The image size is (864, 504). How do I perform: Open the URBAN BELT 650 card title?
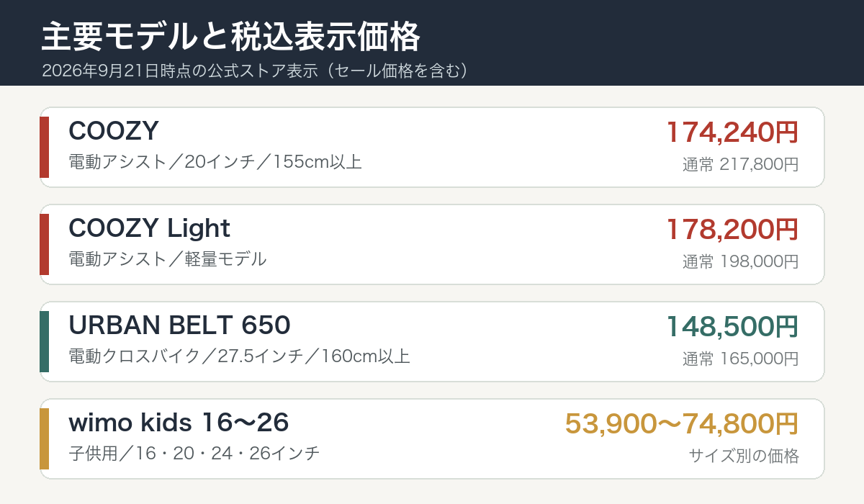179,325
